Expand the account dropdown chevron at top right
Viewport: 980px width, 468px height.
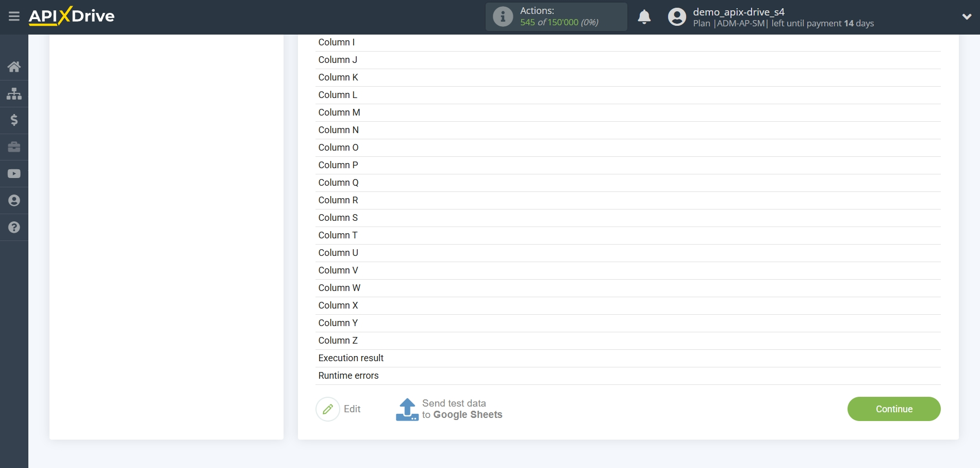click(967, 16)
